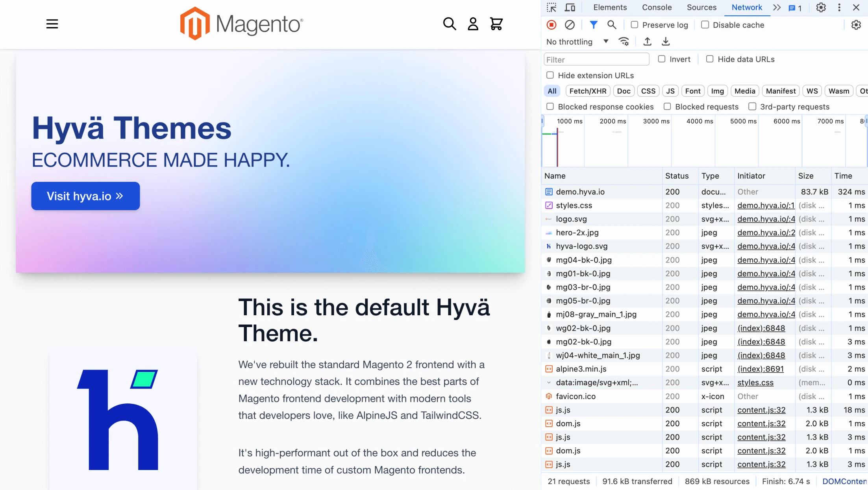Switch to the Console tab

click(657, 7)
